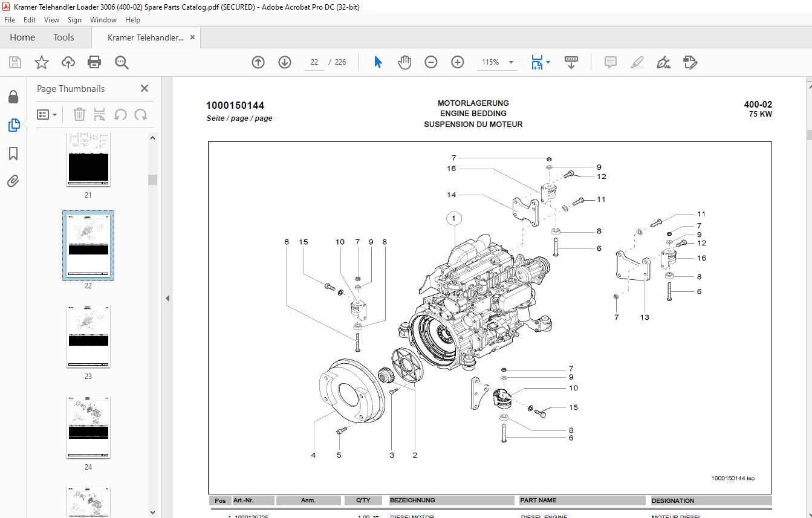This screenshot has height=518, width=812.
Task: Click the upload to cloud icon
Action: pyautogui.click(x=68, y=62)
